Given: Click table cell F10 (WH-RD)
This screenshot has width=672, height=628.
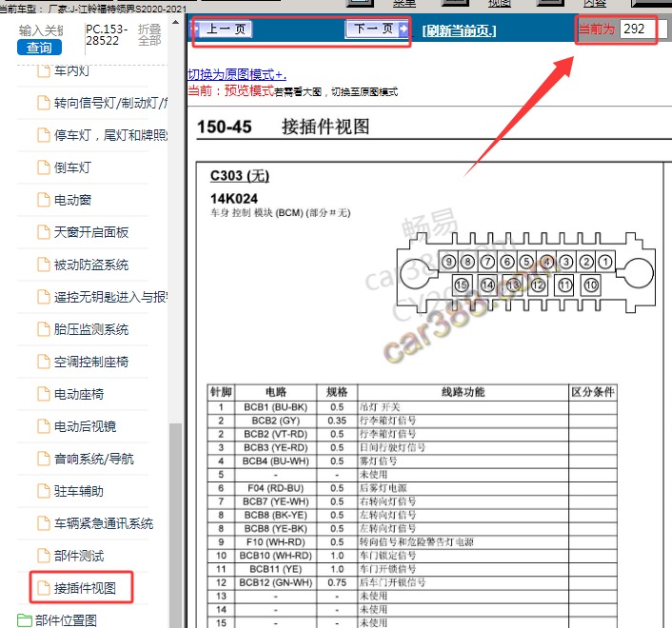Looking at the screenshot, I should 276,542.
